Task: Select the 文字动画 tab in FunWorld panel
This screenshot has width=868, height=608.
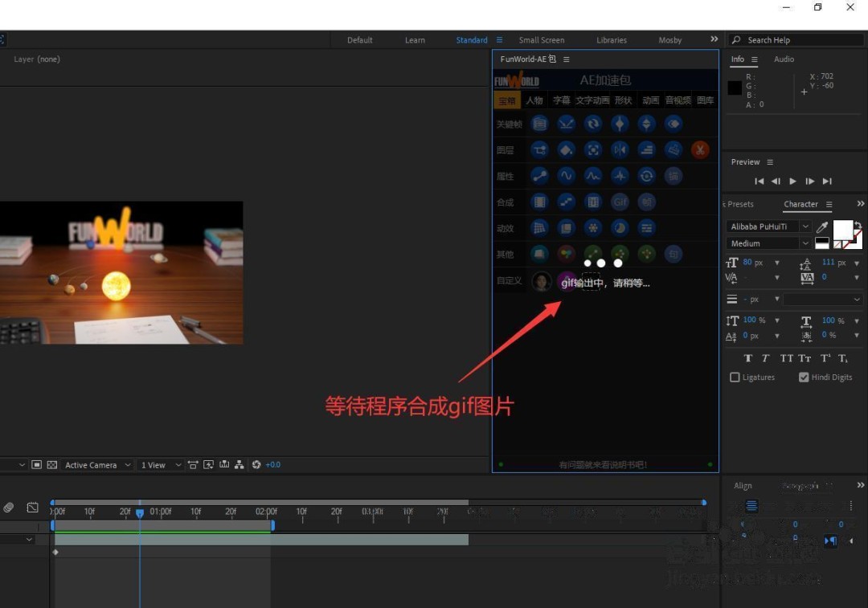Action: pos(592,100)
